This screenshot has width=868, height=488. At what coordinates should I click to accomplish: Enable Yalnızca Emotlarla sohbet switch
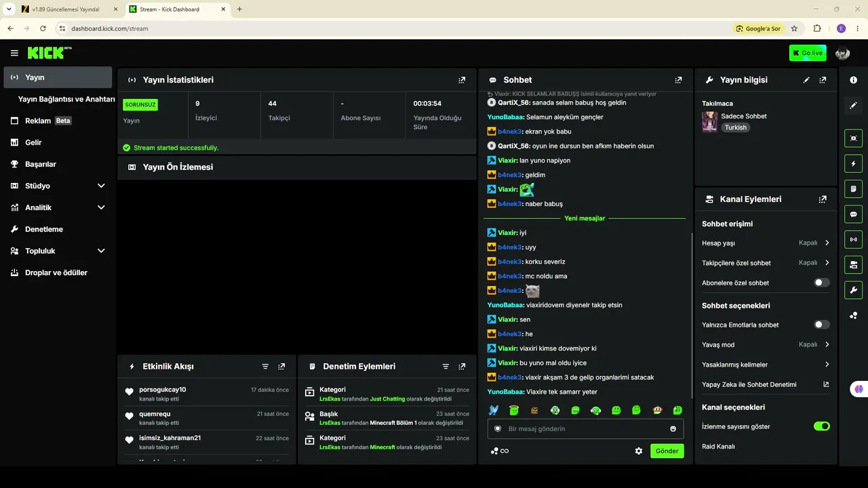(821, 325)
